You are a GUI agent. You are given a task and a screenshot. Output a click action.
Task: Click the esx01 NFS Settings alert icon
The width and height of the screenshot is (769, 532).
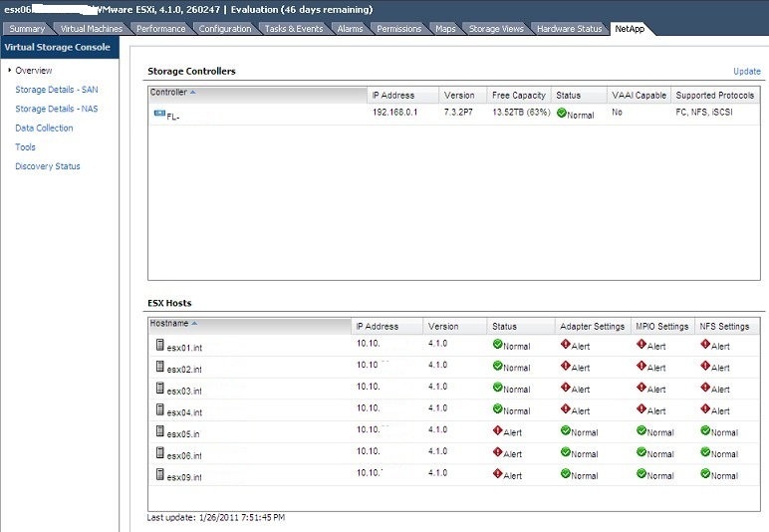(705, 345)
